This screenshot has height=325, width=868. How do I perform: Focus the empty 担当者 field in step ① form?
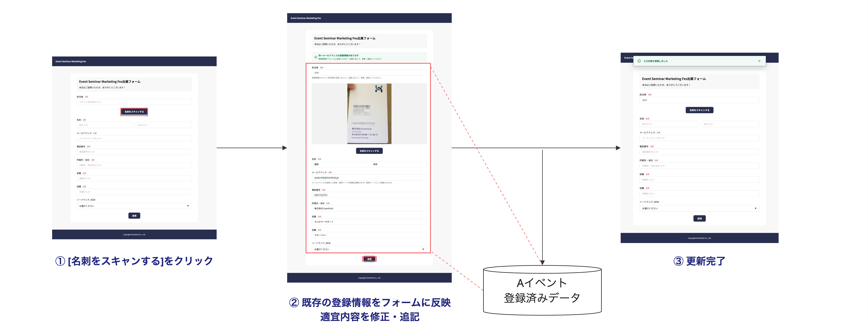[134, 102]
